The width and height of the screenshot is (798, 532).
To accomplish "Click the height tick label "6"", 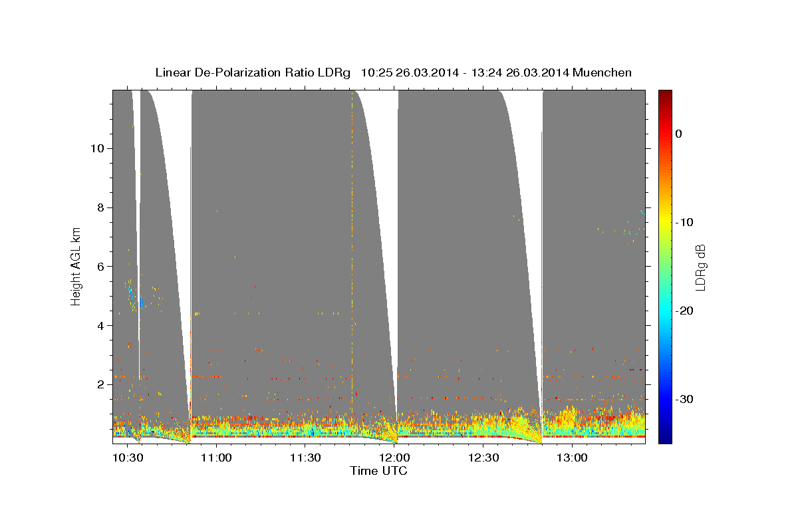I will (100, 267).
